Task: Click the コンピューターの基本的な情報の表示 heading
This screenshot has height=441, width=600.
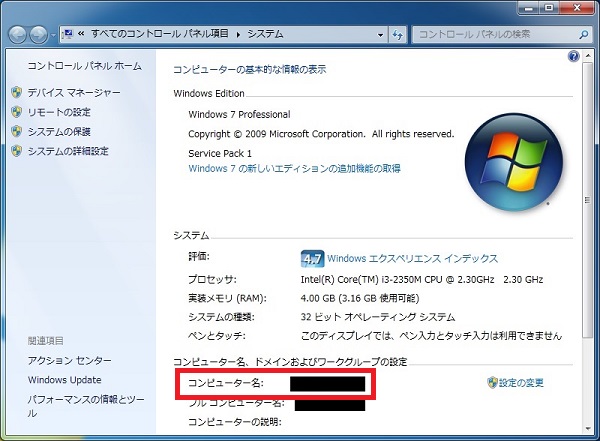Action: point(249,70)
